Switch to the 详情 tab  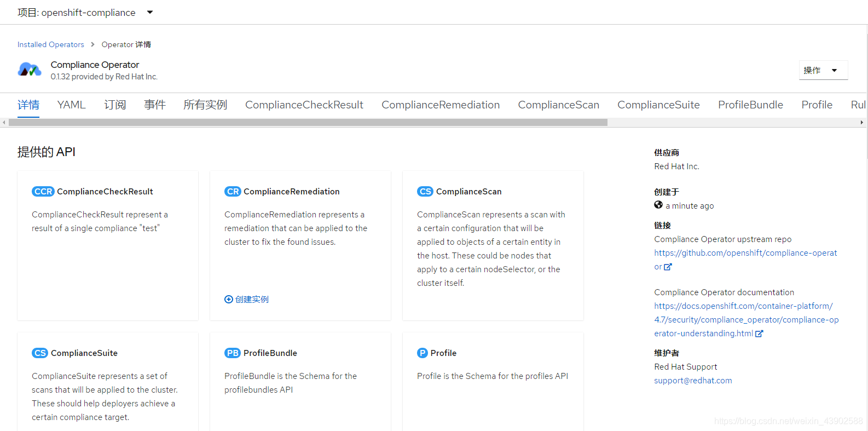click(x=28, y=105)
